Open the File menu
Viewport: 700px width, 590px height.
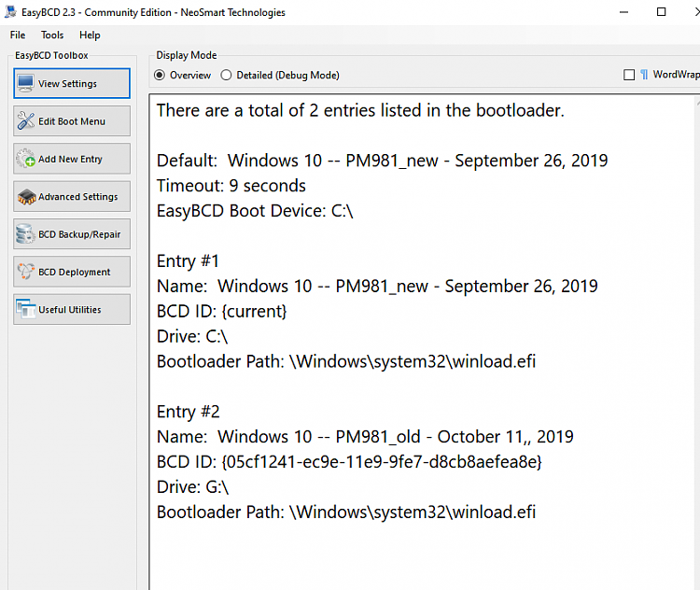point(18,35)
